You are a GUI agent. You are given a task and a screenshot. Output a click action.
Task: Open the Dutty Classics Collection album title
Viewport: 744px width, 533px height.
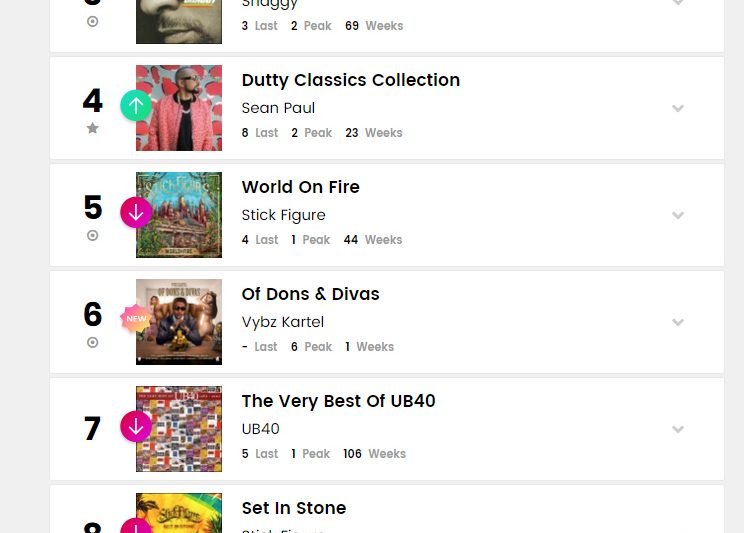tap(351, 80)
